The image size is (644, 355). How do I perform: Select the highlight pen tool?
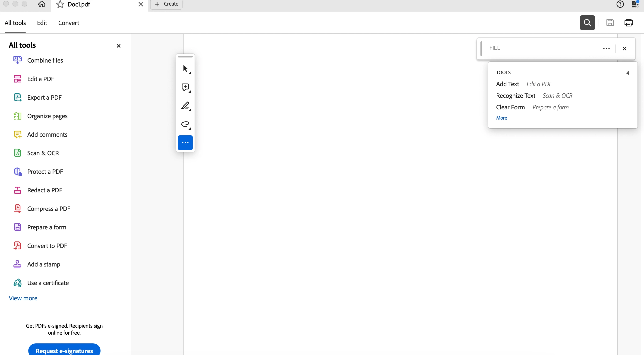click(185, 105)
